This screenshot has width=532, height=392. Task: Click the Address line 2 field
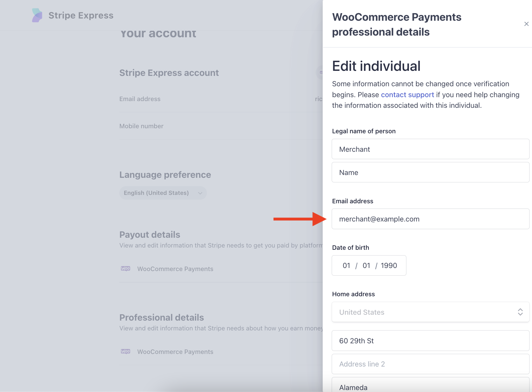click(430, 364)
